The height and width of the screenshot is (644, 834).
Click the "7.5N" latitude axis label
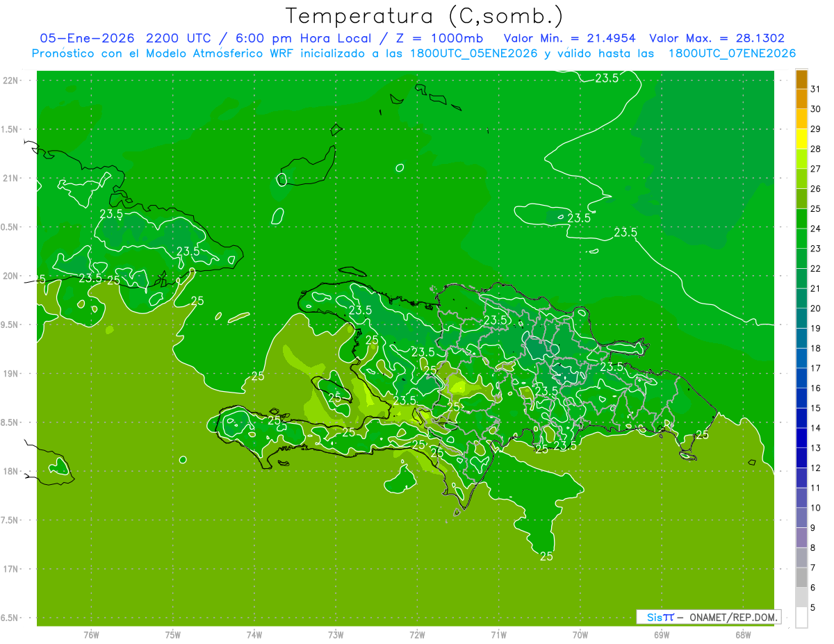click(x=10, y=520)
